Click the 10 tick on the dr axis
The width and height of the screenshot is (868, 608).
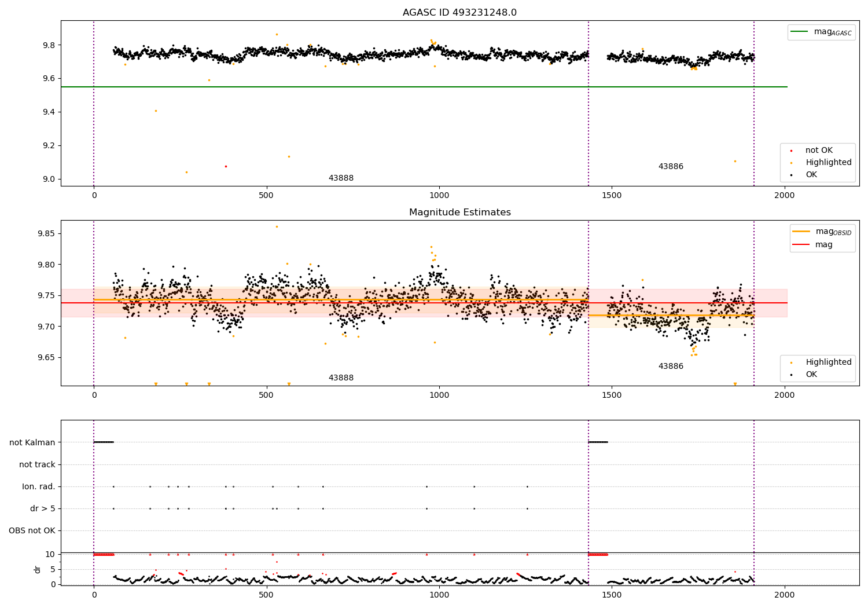tap(50, 554)
